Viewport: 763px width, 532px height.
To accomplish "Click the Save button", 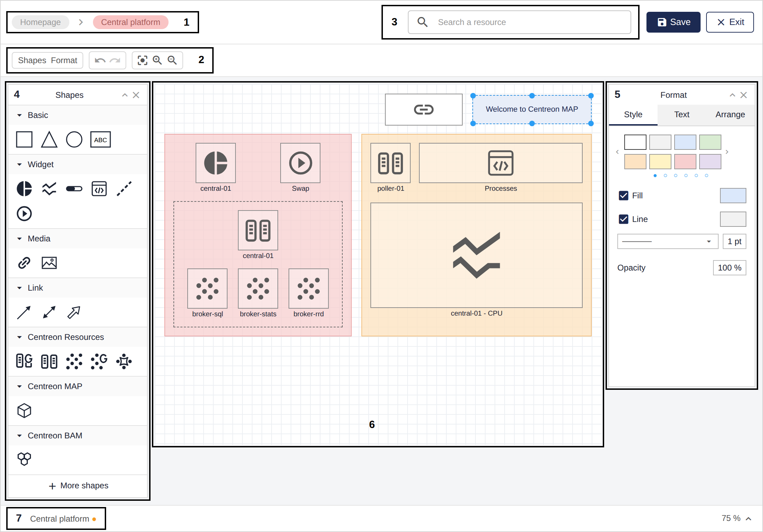I will pos(673,22).
